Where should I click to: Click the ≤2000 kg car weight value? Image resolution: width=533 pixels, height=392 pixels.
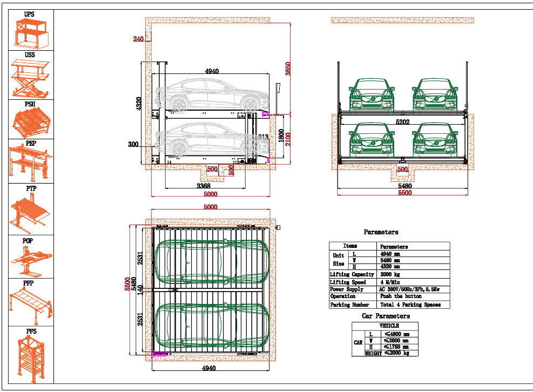point(397,353)
